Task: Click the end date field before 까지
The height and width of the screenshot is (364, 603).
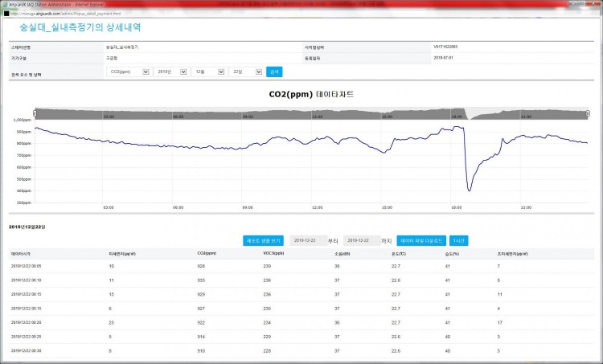Action: coord(360,240)
